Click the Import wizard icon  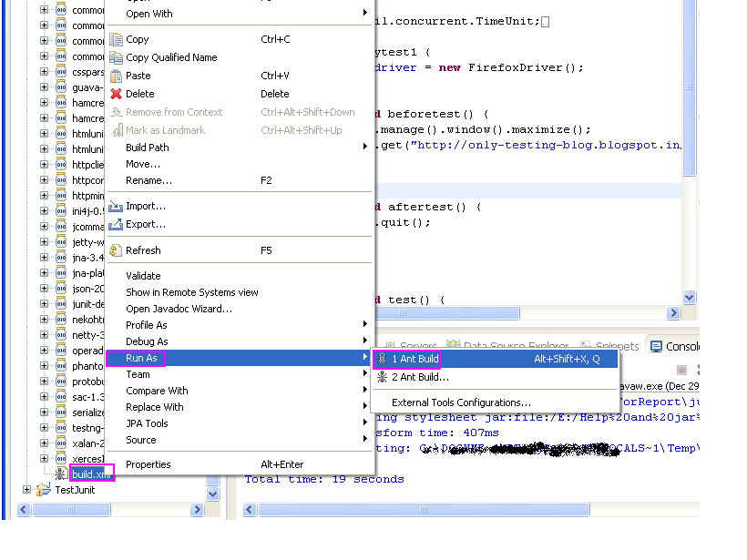pyautogui.click(x=118, y=206)
